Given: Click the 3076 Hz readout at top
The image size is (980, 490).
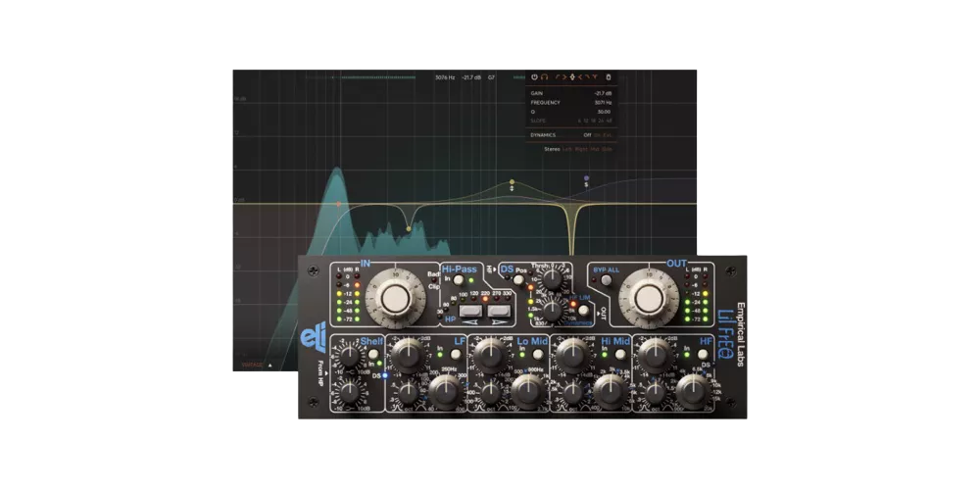Looking at the screenshot, I should coord(446,77).
